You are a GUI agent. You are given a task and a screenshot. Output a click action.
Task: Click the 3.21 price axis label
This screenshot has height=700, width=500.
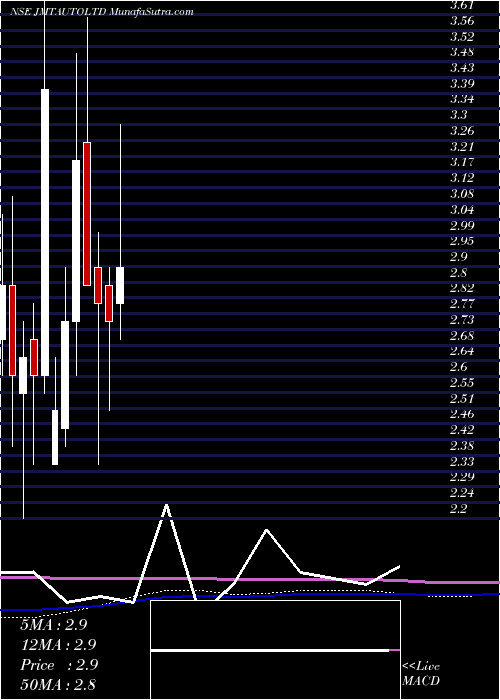point(462,146)
